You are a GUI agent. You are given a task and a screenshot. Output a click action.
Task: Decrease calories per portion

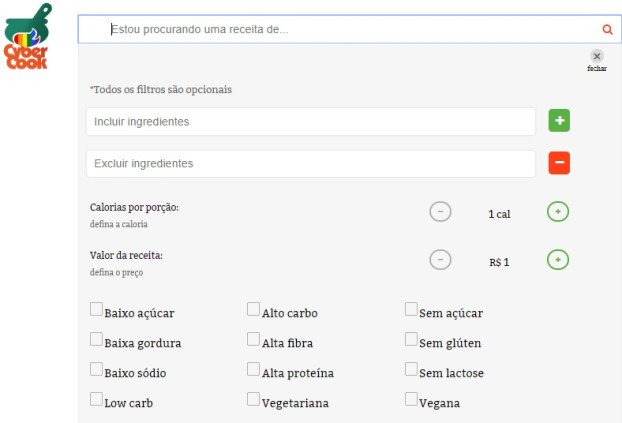tap(440, 212)
